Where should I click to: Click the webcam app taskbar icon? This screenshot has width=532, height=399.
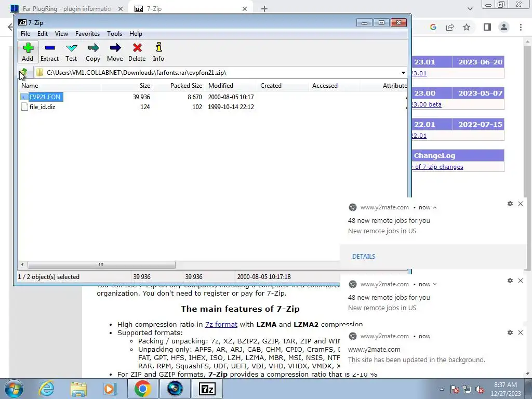click(x=175, y=389)
